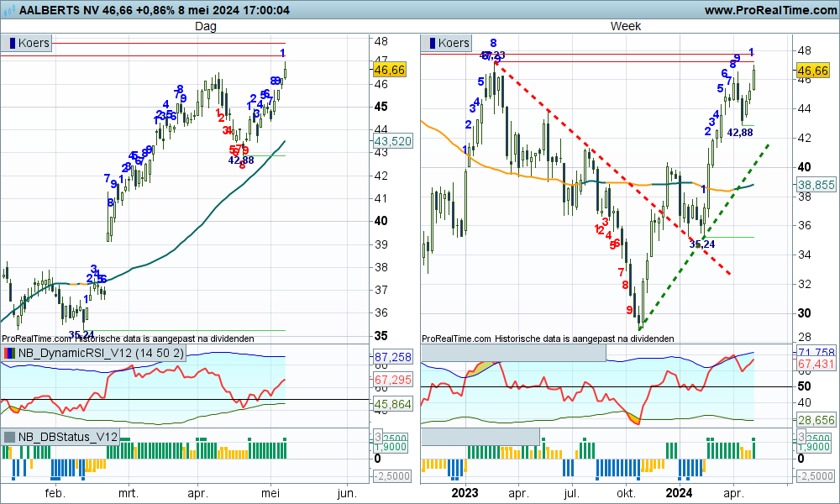Click the 35,24 low label in Dag chart
The width and height of the screenshot is (840, 504).
[x=81, y=335]
